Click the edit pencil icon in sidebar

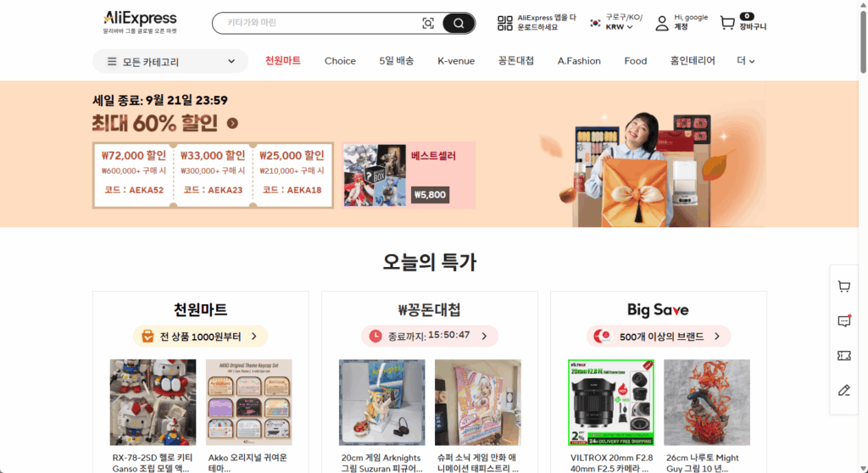(844, 391)
